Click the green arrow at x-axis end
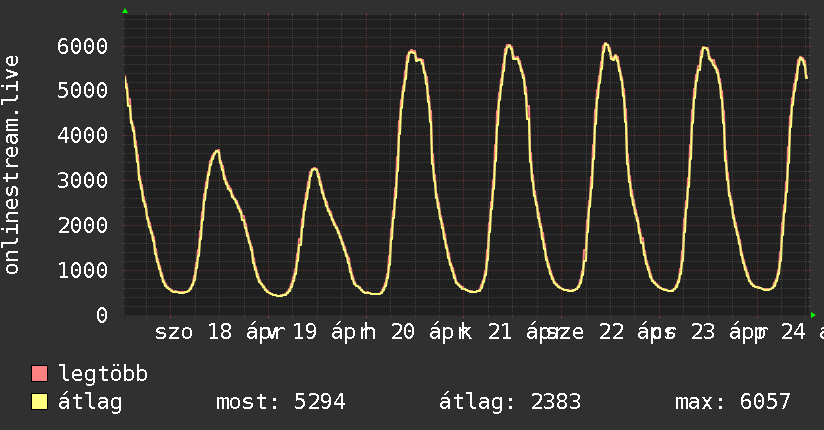The width and height of the screenshot is (824, 430). 813,315
